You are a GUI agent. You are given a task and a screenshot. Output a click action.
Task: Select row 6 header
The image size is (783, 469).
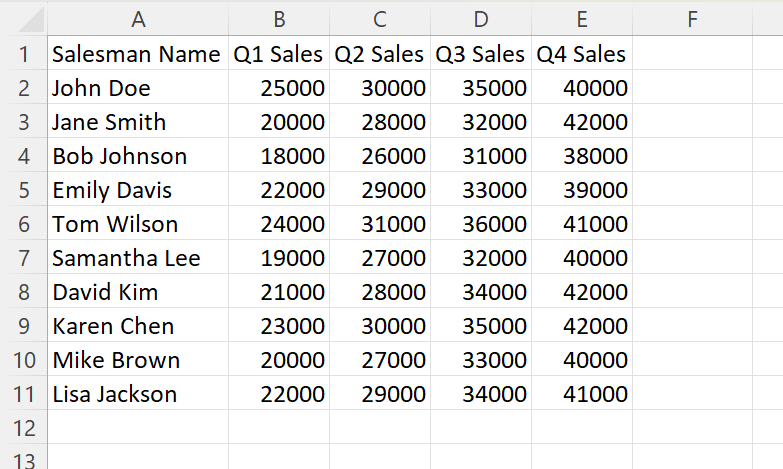coord(24,224)
